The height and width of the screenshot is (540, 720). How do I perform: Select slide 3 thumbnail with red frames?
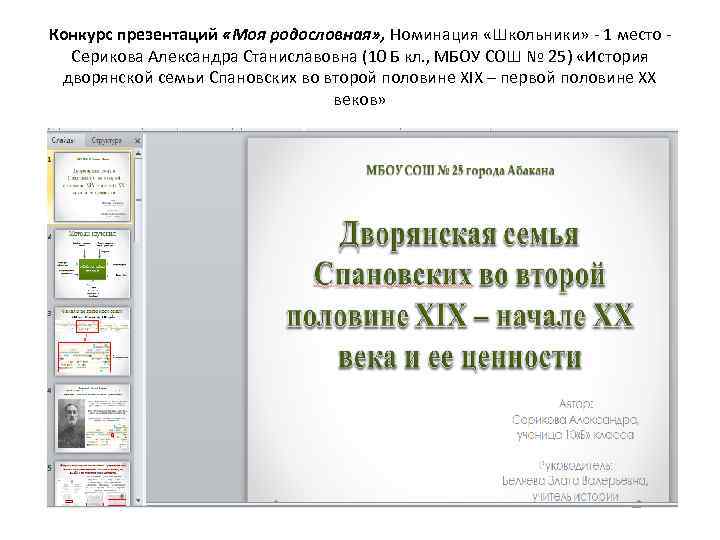[x=92, y=341]
